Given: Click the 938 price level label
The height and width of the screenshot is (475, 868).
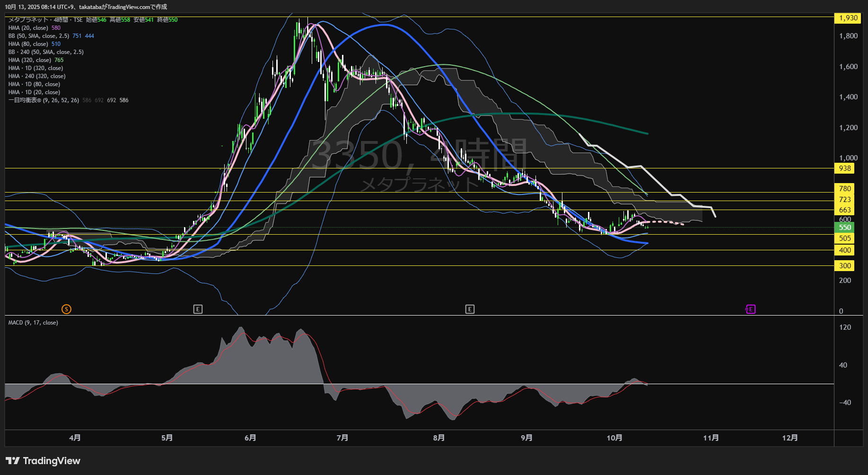Looking at the screenshot, I should click(x=845, y=168).
